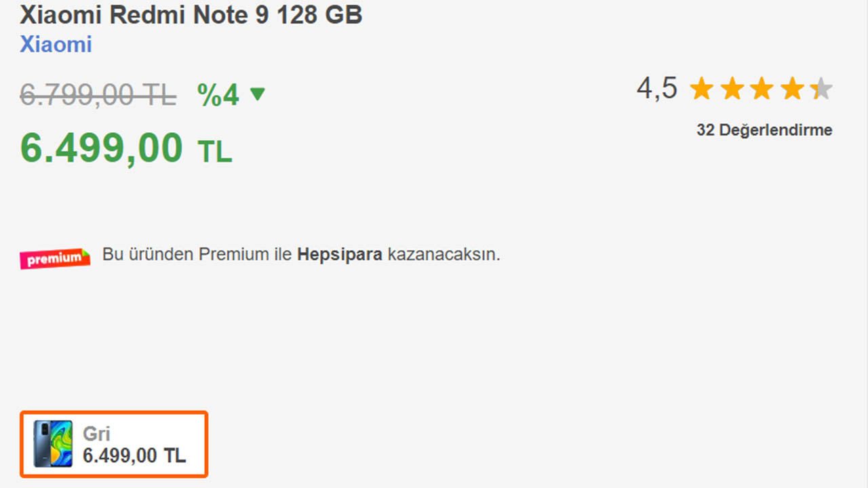The width and height of the screenshot is (868, 488).
Task: Click the Xiaomi Redmi Note 9 128 GB title
Action: (191, 15)
